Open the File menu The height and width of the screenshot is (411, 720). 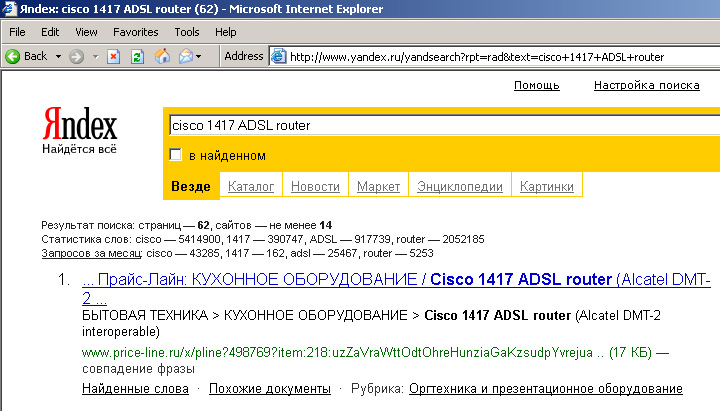pyautogui.click(x=17, y=32)
